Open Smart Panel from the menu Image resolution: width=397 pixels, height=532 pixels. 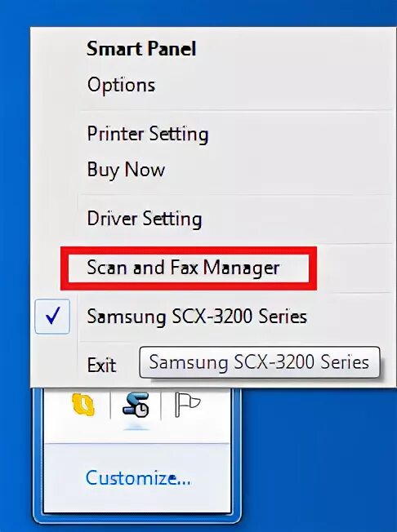click(x=141, y=48)
